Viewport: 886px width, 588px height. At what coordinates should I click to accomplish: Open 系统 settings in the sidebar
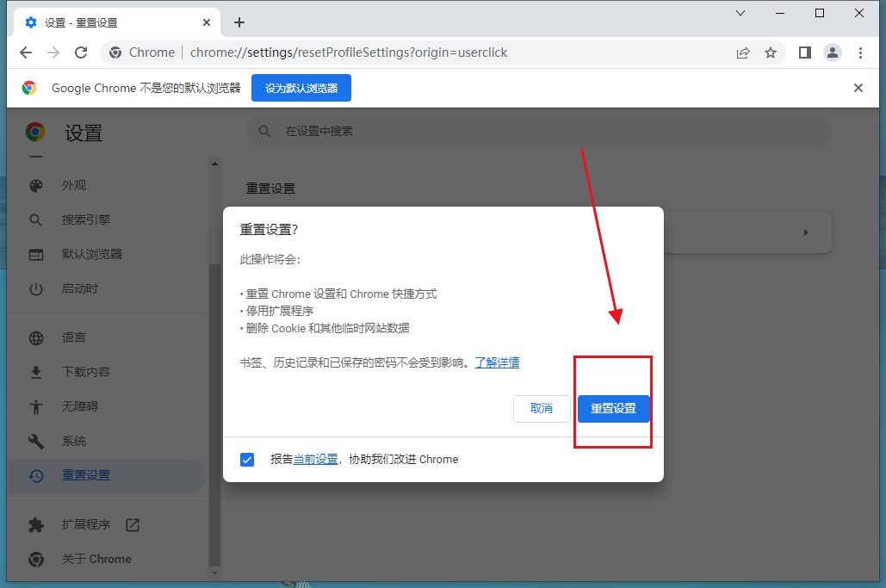106,441
